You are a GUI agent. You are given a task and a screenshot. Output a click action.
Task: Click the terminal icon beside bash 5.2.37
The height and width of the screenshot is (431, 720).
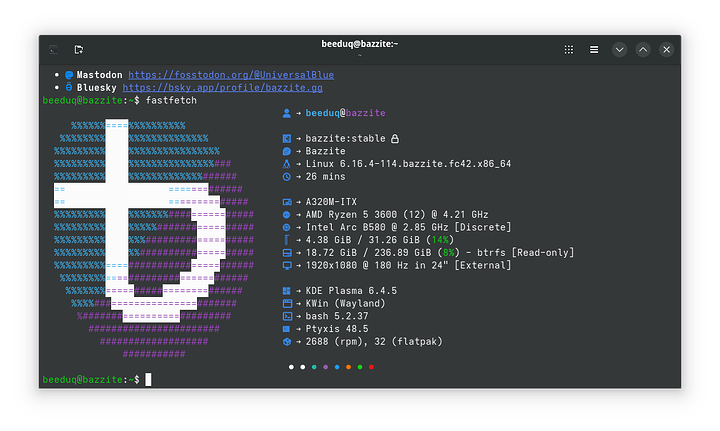tap(286, 316)
